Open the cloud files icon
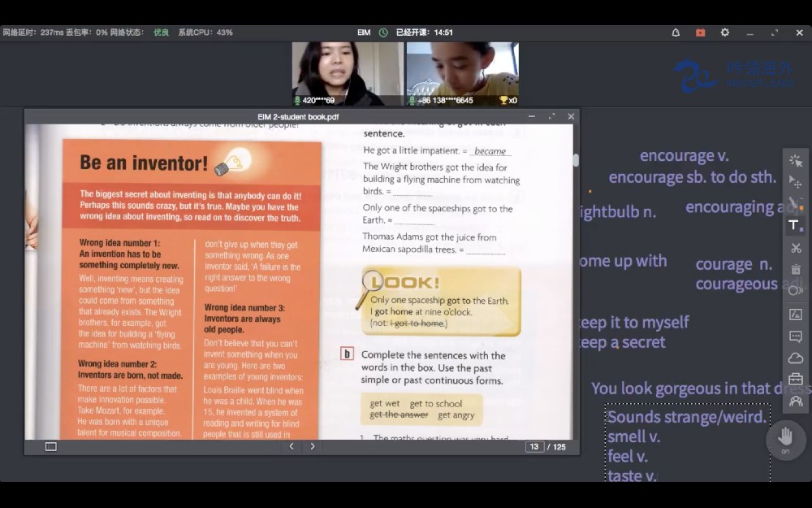The width and height of the screenshot is (812, 508). [x=796, y=358]
